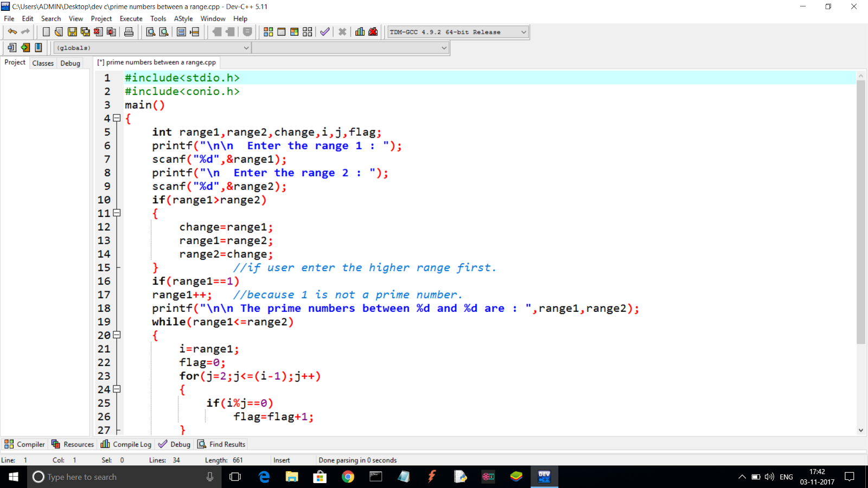Close the current file with the red-X document icon
This screenshot has height=488, width=868.
pyautogui.click(x=98, y=31)
